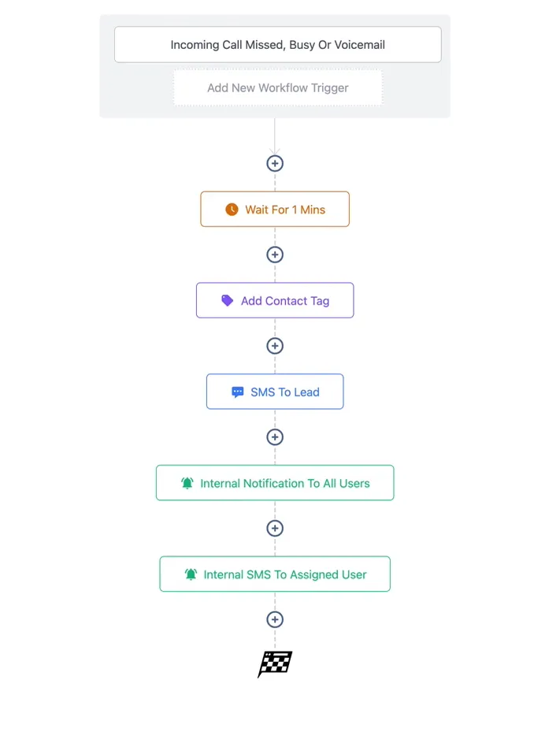The width and height of the screenshot is (560, 732).
Task: Click Add New Workflow Trigger
Action: (278, 87)
